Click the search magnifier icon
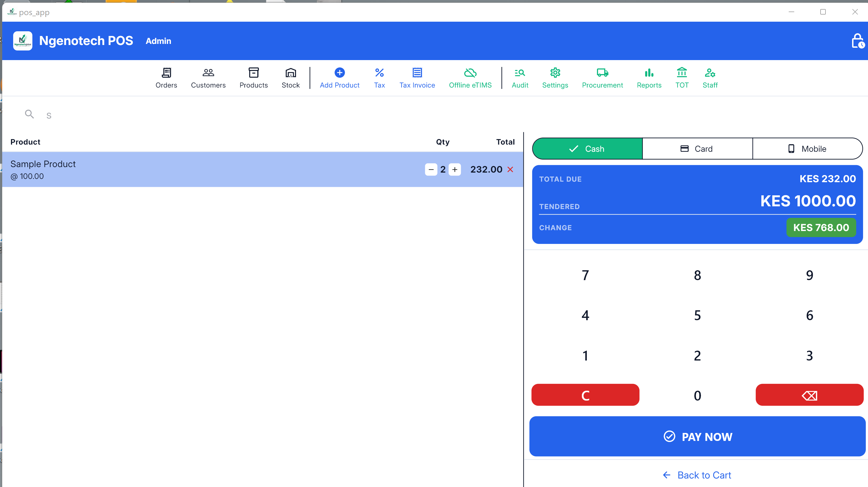 click(x=29, y=114)
